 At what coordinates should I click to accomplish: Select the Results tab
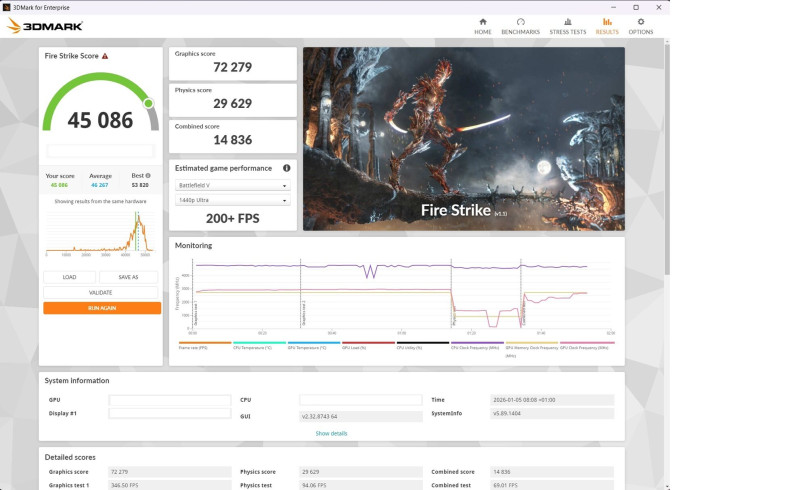point(607,27)
